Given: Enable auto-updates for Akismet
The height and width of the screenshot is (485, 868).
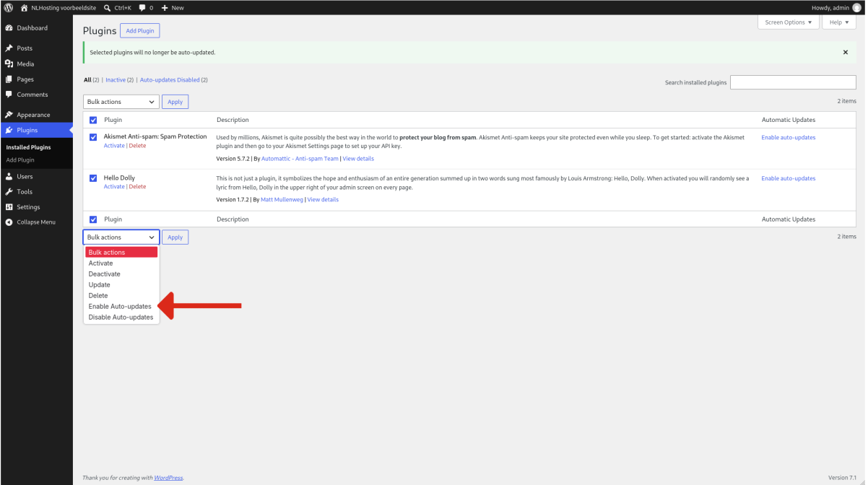Looking at the screenshot, I should tap(789, 137).
